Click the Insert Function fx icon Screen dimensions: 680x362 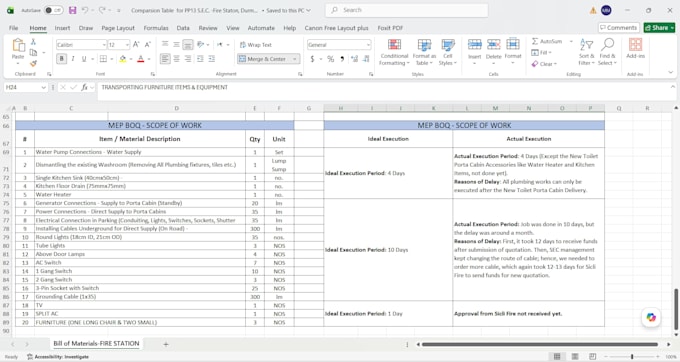tap(85, 87)
